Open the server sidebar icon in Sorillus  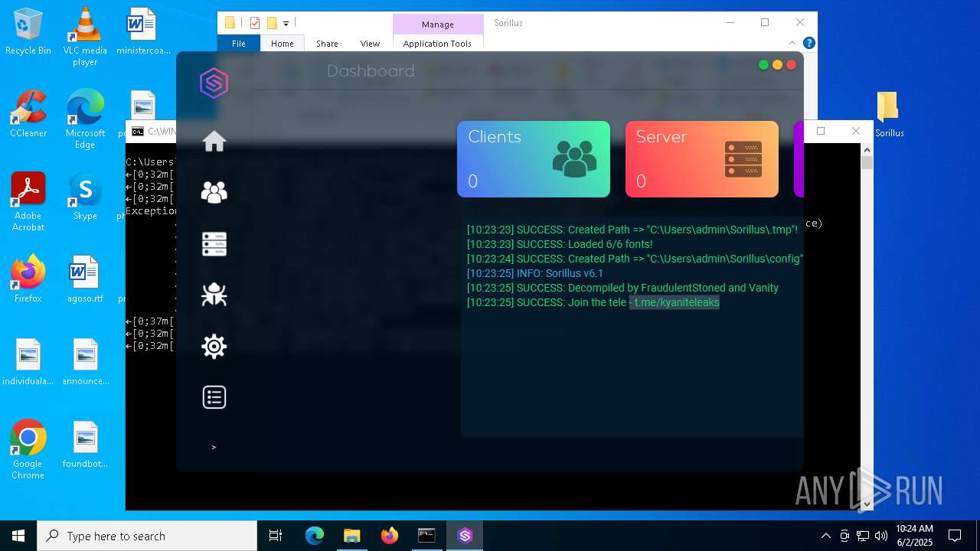pyautogui.click(x=214, y=243)
